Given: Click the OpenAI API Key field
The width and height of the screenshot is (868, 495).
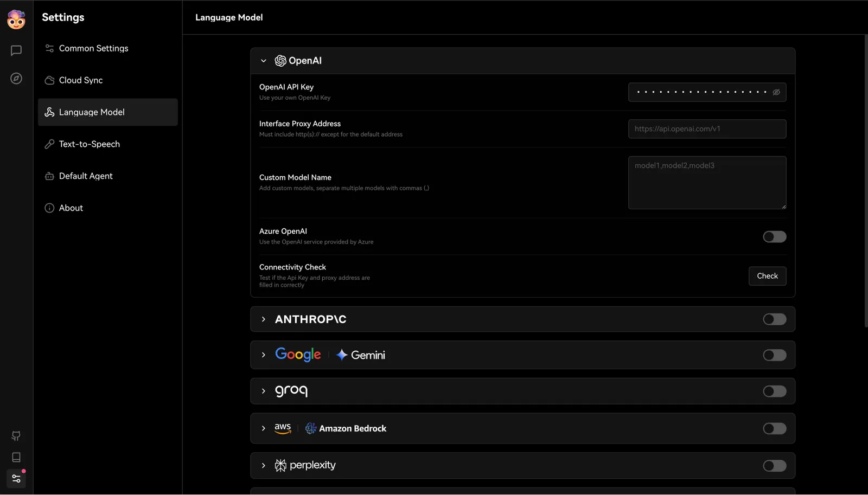Looking at the screenshot, I should [707, 92].
